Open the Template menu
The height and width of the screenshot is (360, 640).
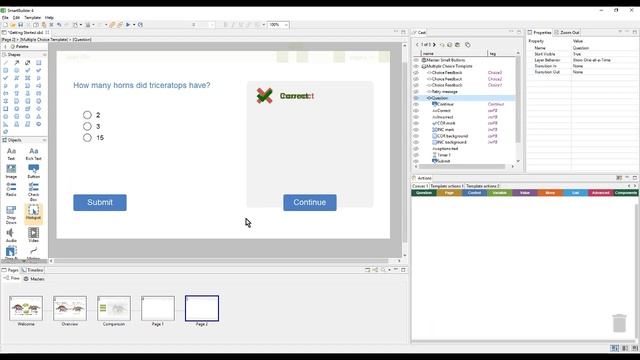(33, 18)
